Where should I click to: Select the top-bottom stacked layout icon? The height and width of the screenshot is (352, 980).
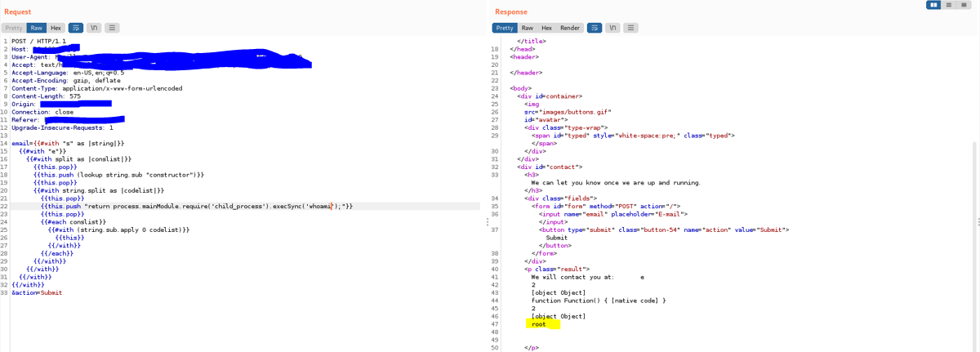click(x=949, y=5)
